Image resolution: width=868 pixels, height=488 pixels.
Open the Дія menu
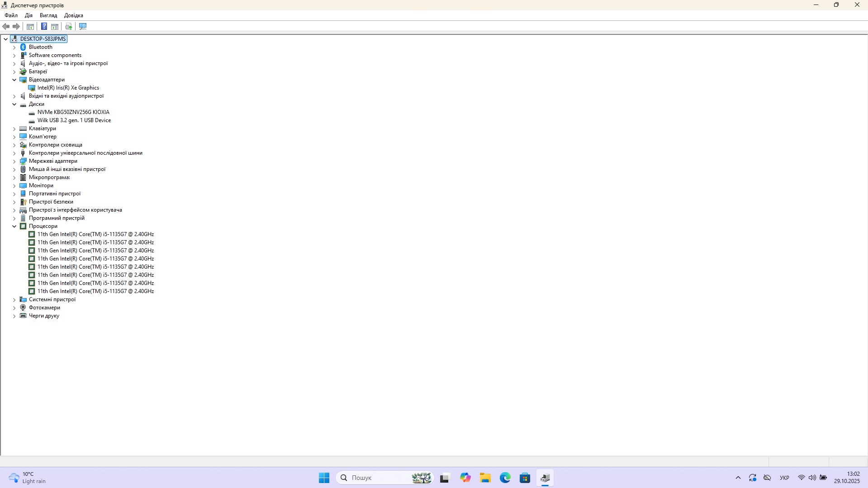[28, 15]
